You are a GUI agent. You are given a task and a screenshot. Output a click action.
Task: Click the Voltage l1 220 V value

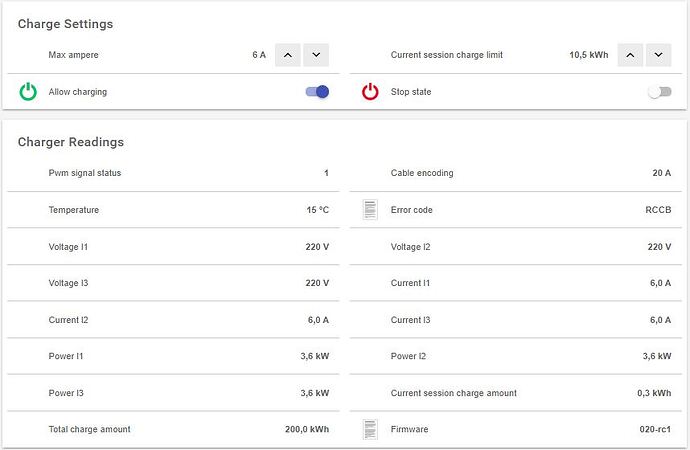click(317, 247)
